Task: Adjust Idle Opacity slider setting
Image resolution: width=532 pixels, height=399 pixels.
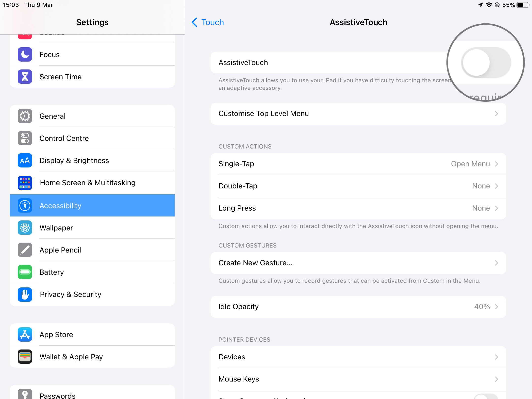Action: click(x=358, y=306)
